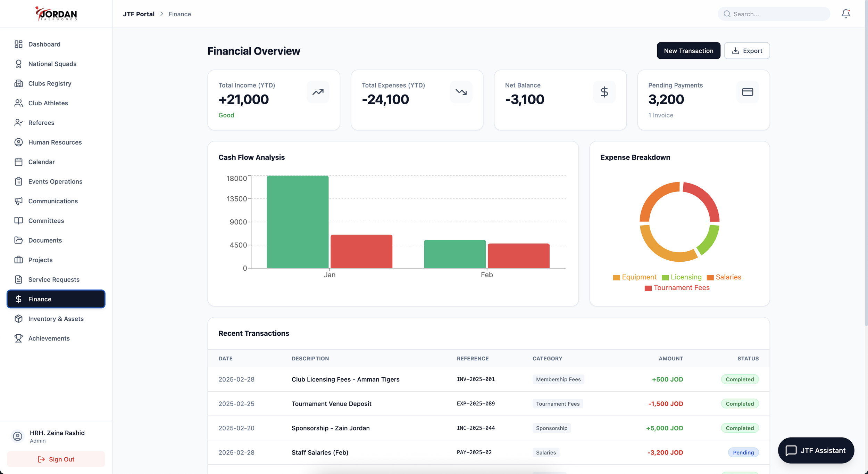Click the Inventory & Assets box icon
The width and height of the screenshot is (868, 474).
pos(18,319)
